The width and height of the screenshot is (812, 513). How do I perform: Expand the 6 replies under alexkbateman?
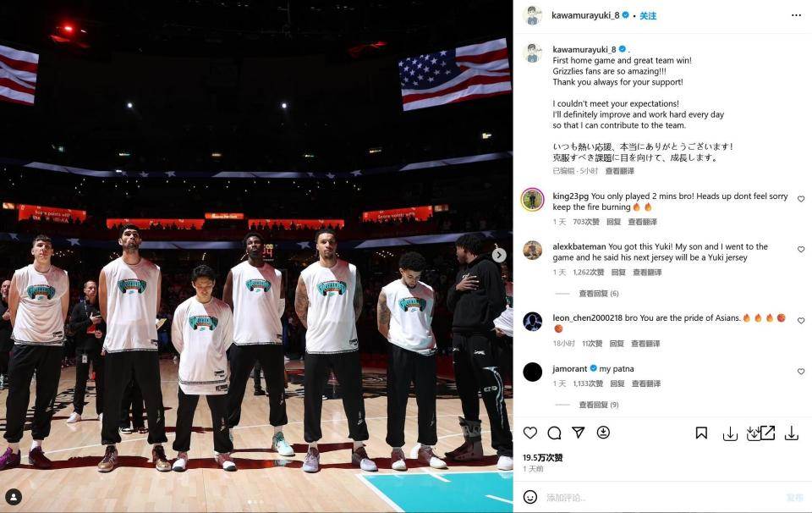(x=599, y=293)
